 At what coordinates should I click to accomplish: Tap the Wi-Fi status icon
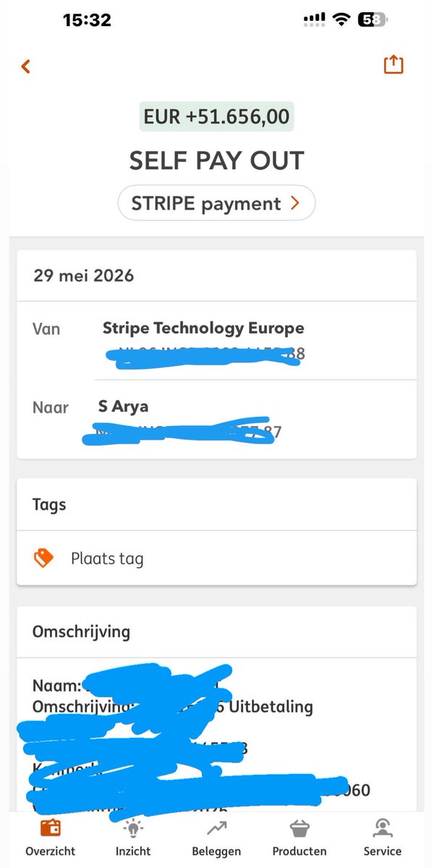(x=340, y=21)
